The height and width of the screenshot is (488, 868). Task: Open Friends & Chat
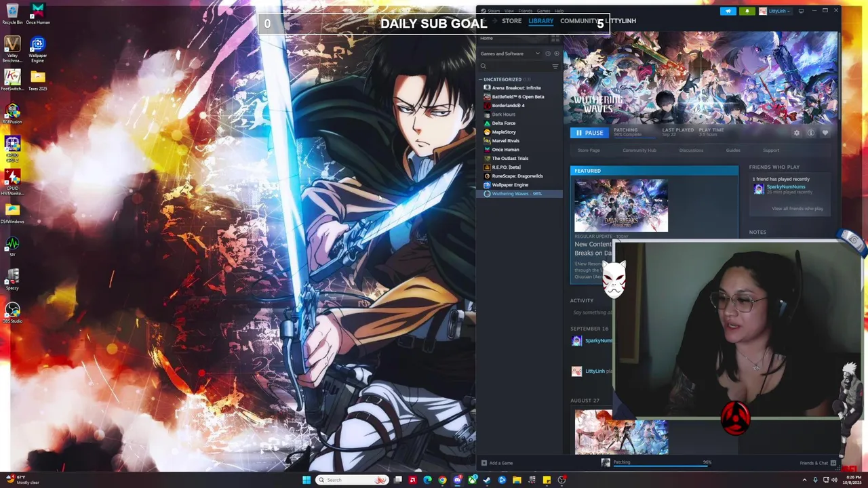click(x=818, y=463)
